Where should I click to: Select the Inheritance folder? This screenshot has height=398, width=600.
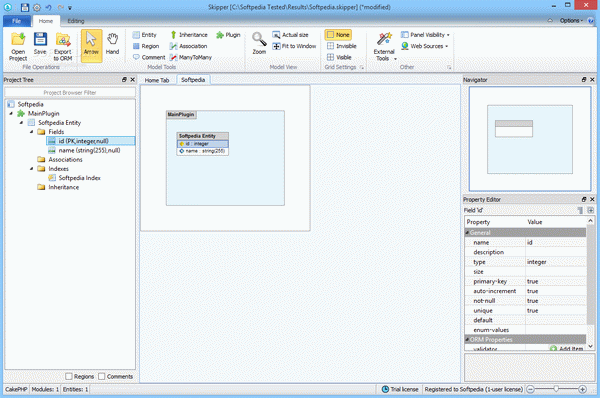[64, 187]
